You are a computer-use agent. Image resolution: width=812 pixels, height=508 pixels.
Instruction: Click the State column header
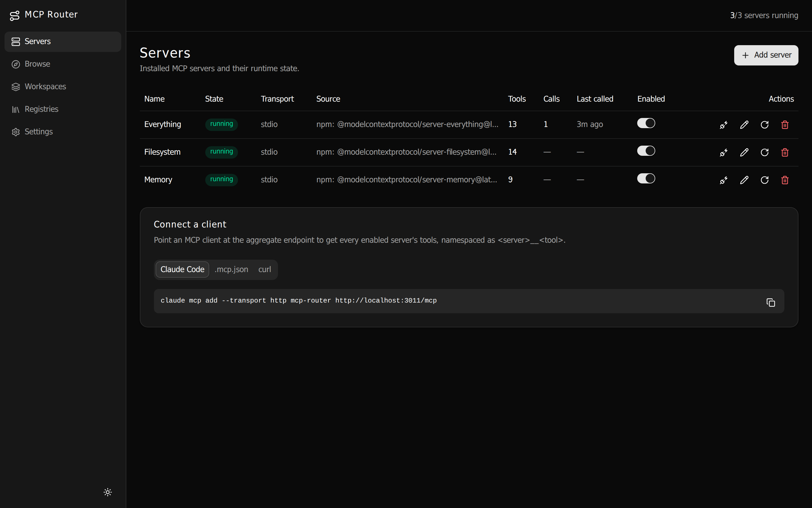click(214, 99)
